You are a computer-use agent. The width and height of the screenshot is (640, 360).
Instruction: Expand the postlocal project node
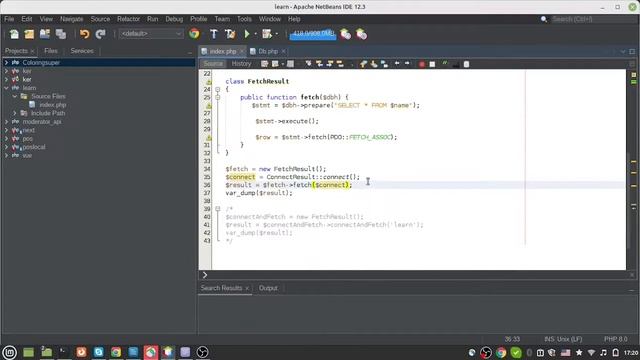[6, 147]
